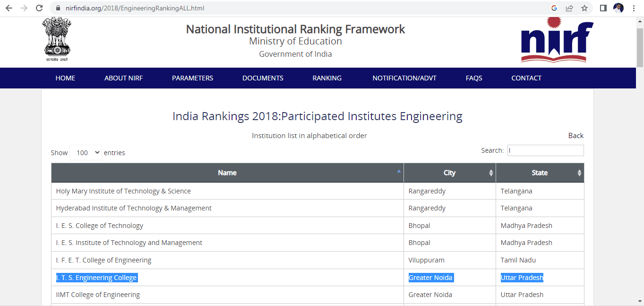The width and height of the screenshot is (644, 306).
Task: Click the India Rankings 2018 page title
Action: pos(318,116)
